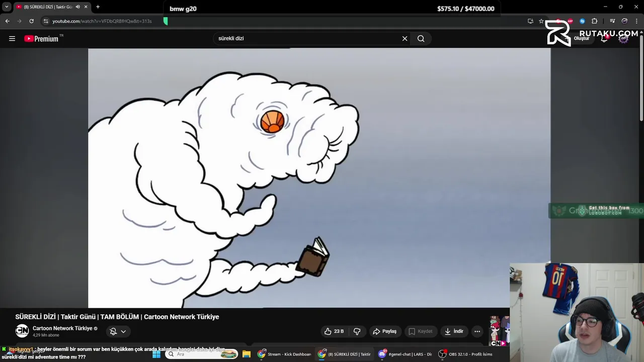Click the youtube.com URL in address bar

[102, 21]
